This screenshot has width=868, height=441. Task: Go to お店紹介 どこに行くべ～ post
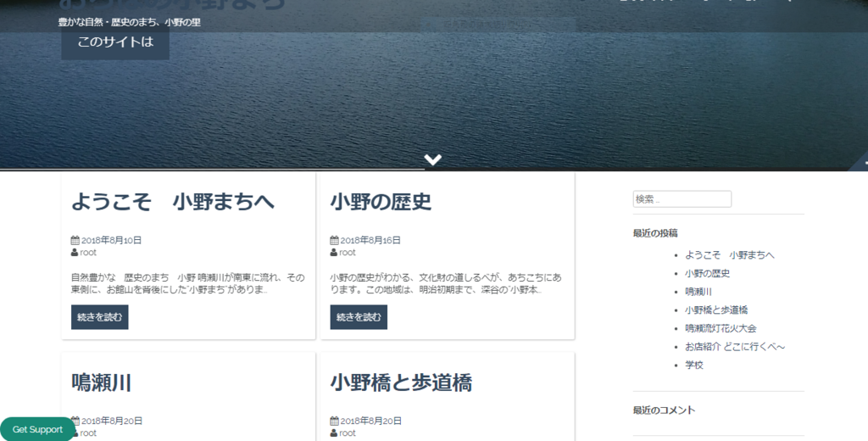735,346
